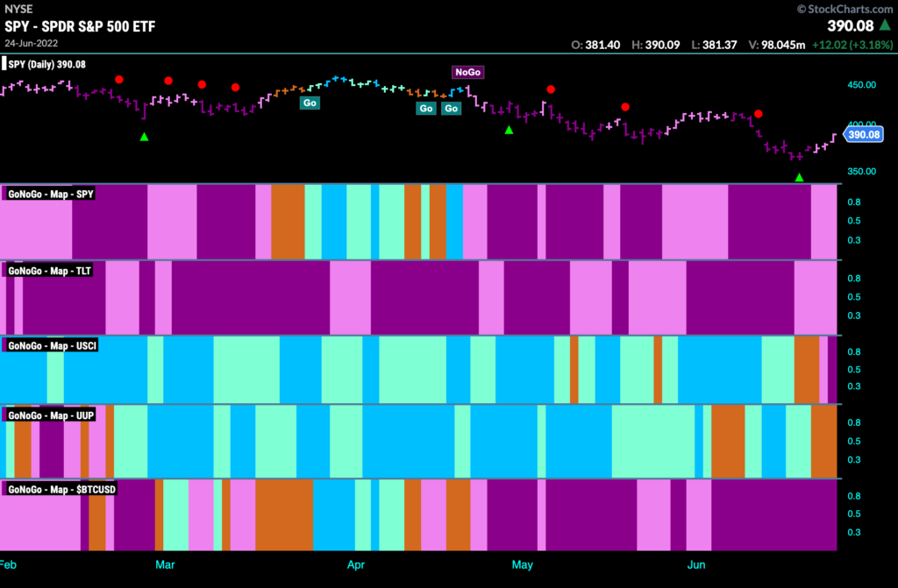Click the Jun label on the time axis
The width and height of the screenshot is (898, 588).
tap(696, 564)
